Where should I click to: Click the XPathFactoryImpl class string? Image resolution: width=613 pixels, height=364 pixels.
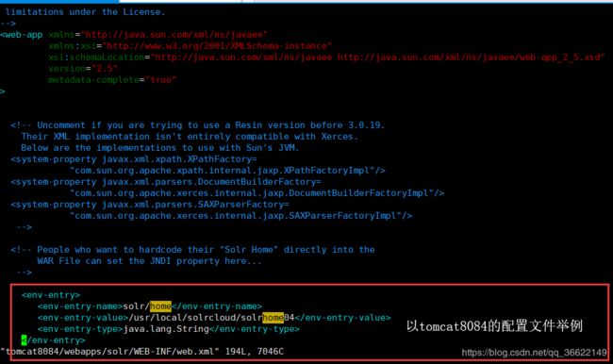(227, 171)
